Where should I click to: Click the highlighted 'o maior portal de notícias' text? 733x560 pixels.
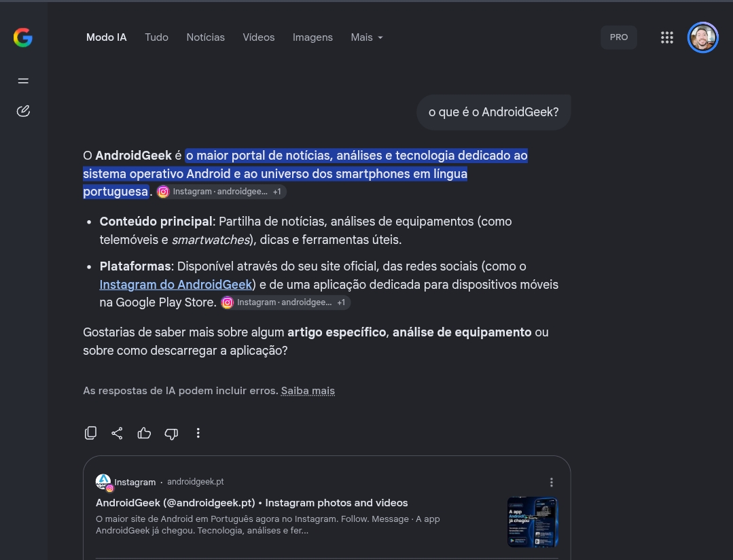point(305,173)
